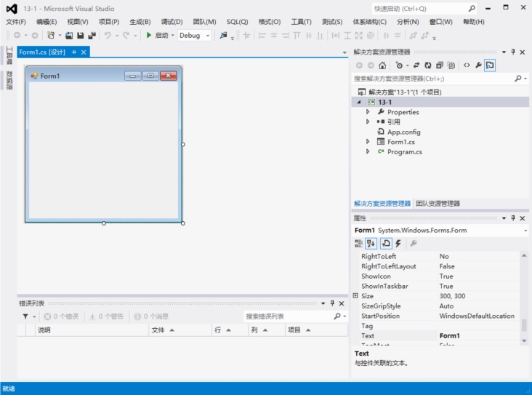The width and height of the screenshot is (532, 395).
Task: Show Events with the lightning bolt icon
Action: [398, 244]
